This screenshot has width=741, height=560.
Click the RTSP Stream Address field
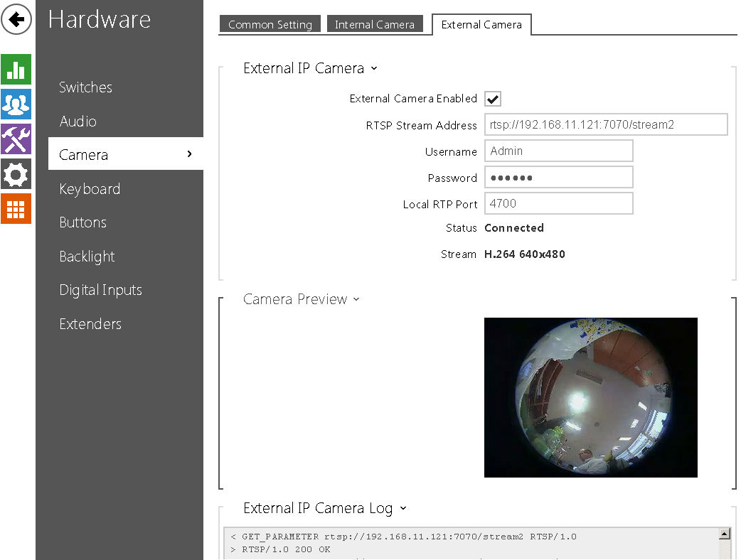pyautogui.click(x=606, y=124)
